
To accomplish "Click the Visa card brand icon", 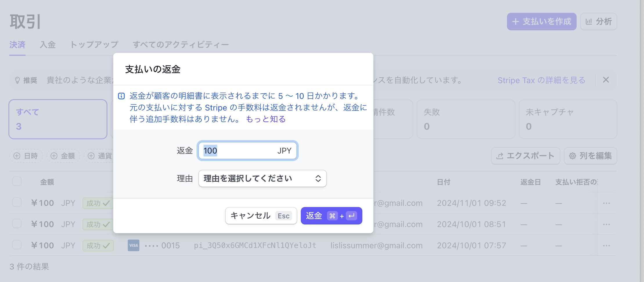I will pos(133,245).
